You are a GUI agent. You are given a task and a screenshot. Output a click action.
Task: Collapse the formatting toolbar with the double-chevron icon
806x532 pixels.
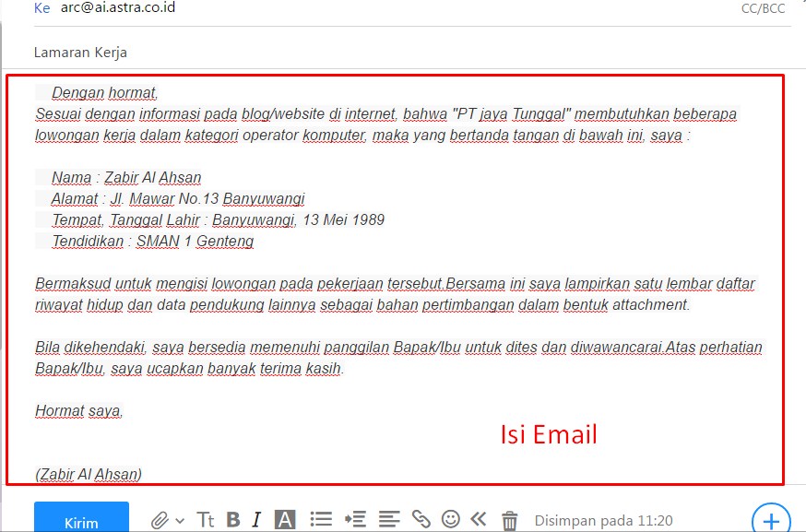tap(478, 518)
